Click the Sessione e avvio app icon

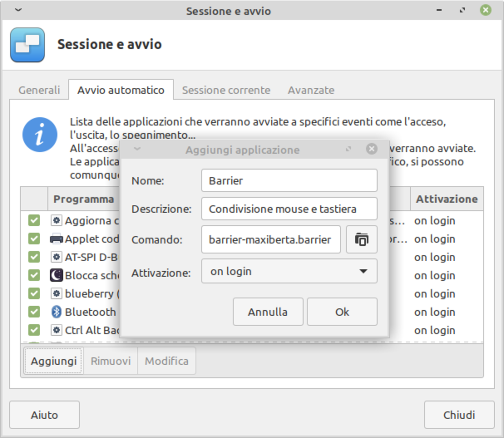pyautogui.click(x=28, y=45)
